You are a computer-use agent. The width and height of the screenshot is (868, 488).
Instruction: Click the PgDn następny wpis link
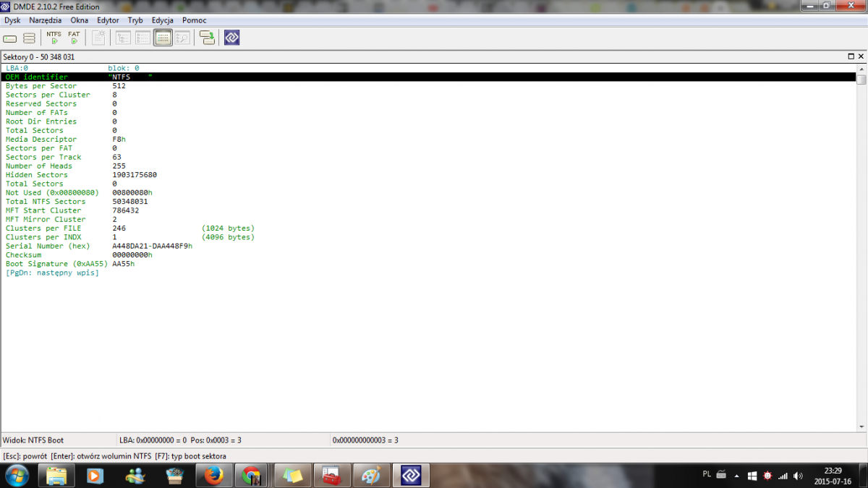52,273
